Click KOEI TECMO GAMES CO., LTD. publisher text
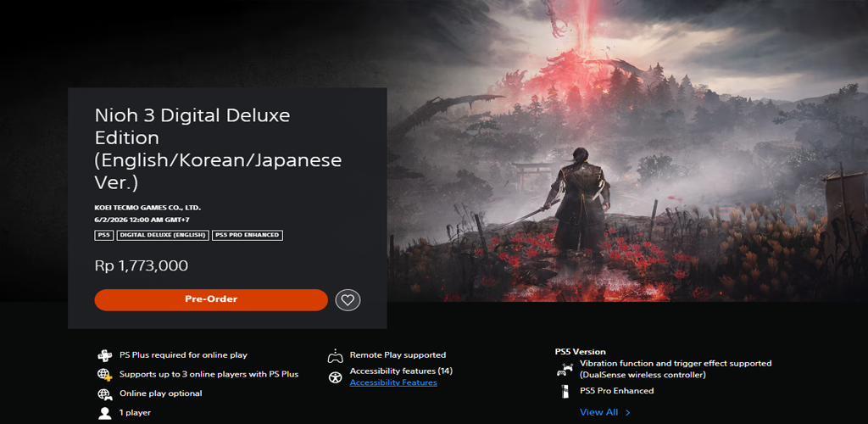Viewport: 868px width, 424px height. [147, 208]
